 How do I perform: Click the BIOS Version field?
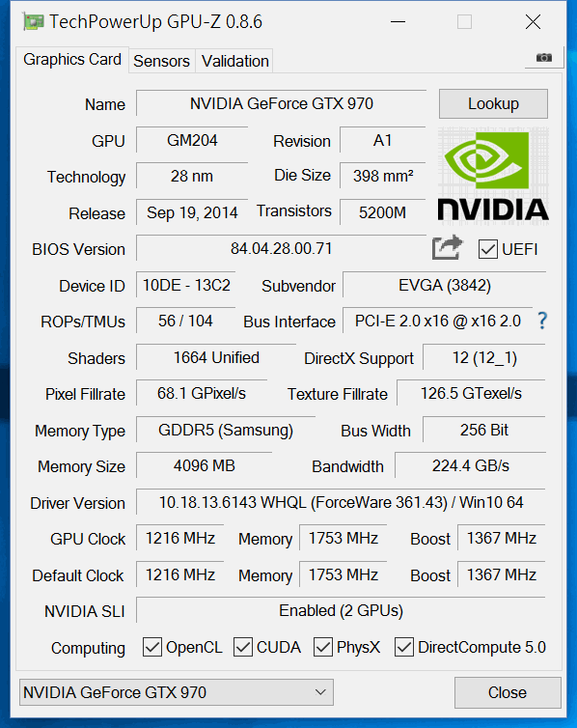pyautogui.click(x=281, y=248)
